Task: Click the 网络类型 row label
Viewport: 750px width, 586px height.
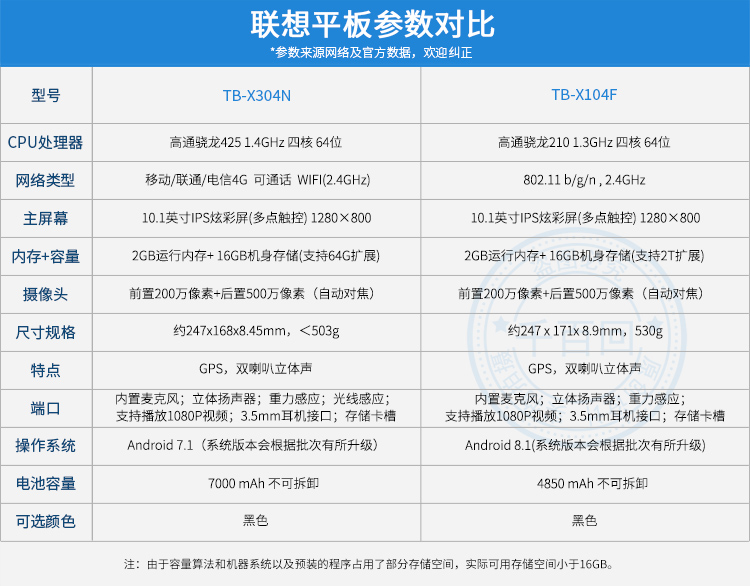Action: 45,180
